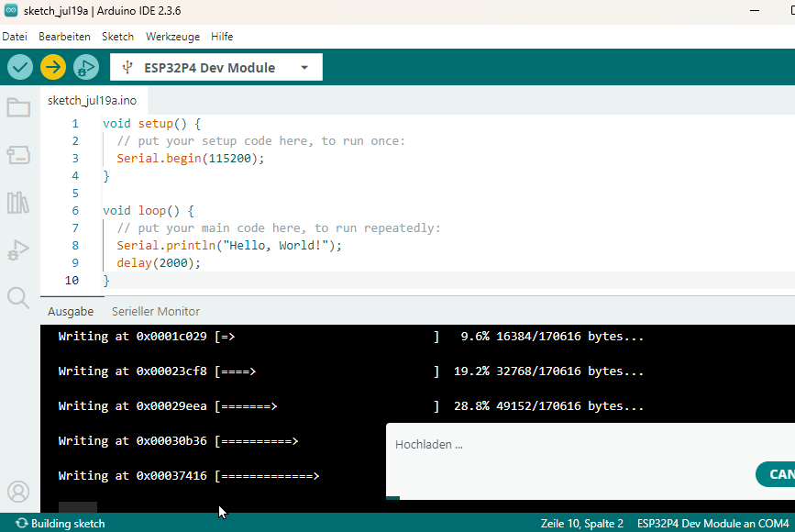Open the Search magnifier in sidebar
Image resolution: width=795 pixels, height=532 pixels.
[x=18, y=297]
